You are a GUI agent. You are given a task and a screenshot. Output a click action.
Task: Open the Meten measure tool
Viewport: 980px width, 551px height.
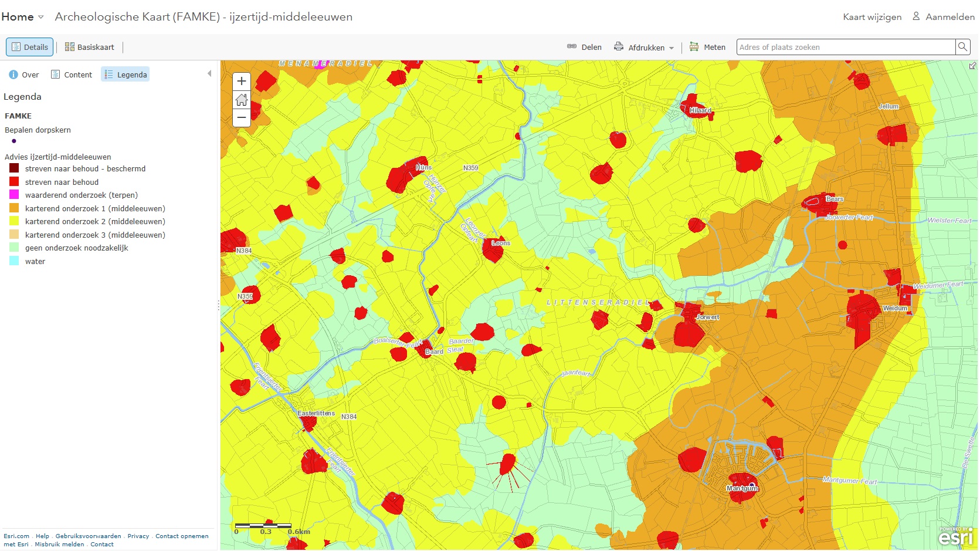708,47
